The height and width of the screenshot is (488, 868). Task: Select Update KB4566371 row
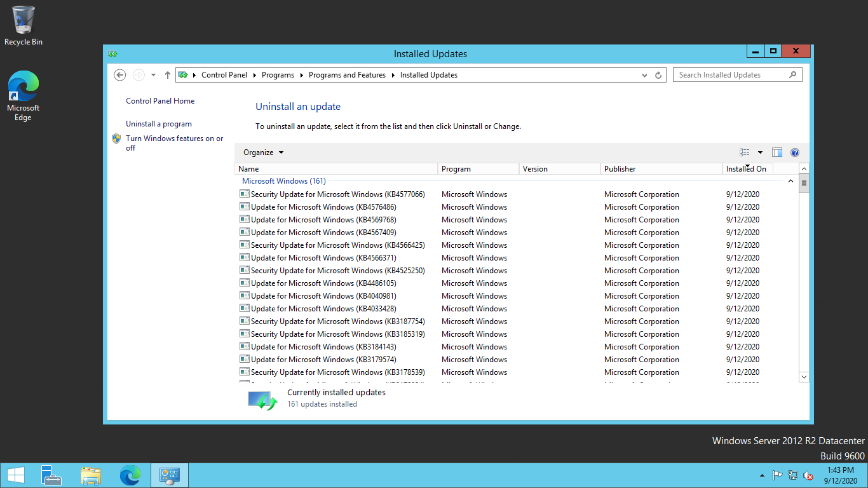pyautogui.click(x=516, y=258)
